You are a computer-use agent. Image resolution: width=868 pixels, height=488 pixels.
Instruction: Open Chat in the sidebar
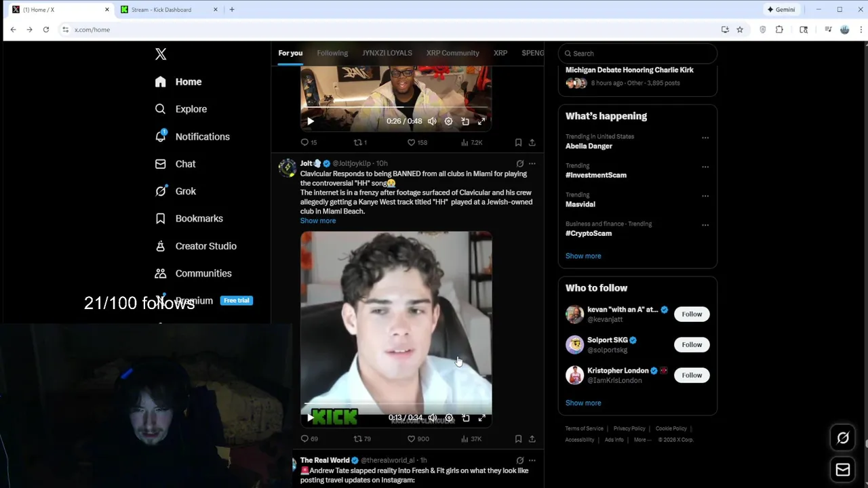(x=175, y=164)
